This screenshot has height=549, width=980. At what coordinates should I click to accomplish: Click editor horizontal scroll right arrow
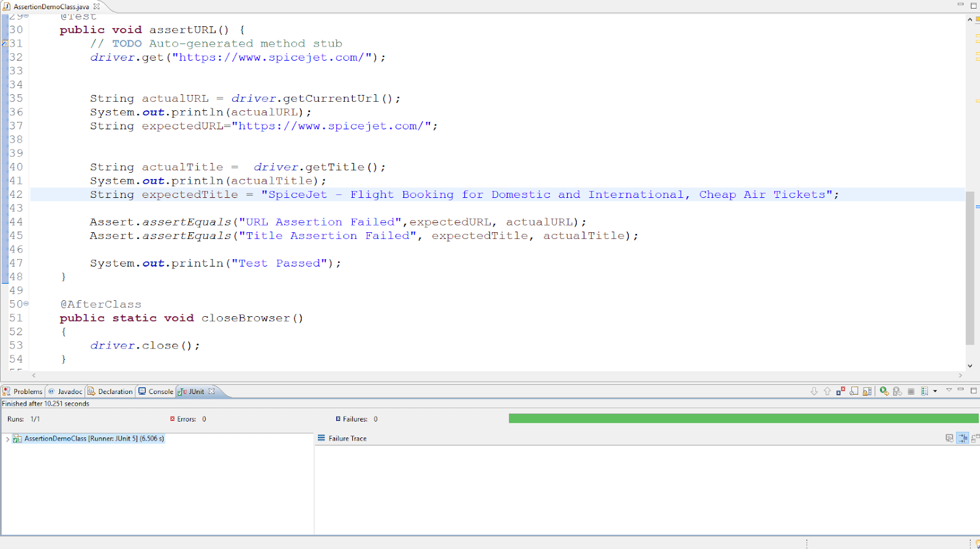pos(960,375)
